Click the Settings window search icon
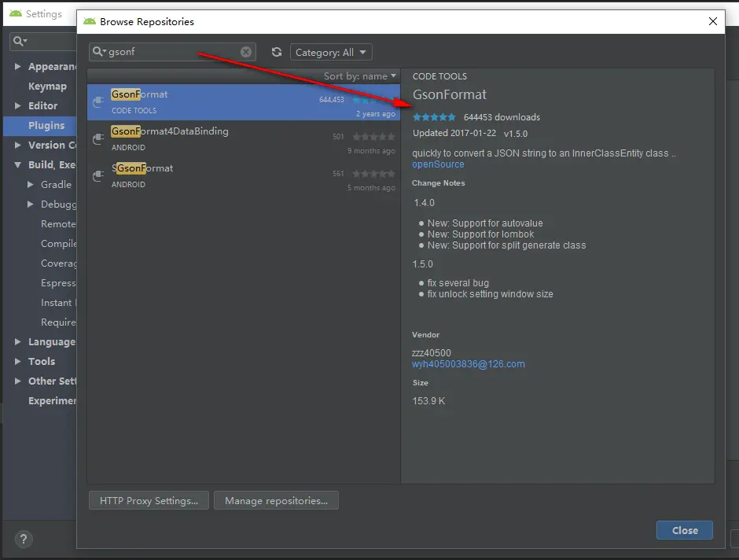Image resolution: width=739 pixels, height=560 pixels. coord(20,41)
